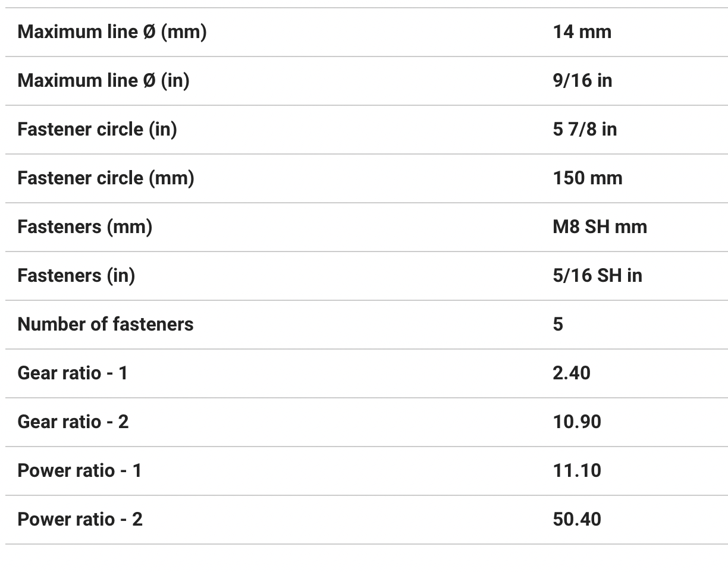Select the 11.10 power ratio value
This screenshot has height=572, width=728.
click(x=576, y=470)
